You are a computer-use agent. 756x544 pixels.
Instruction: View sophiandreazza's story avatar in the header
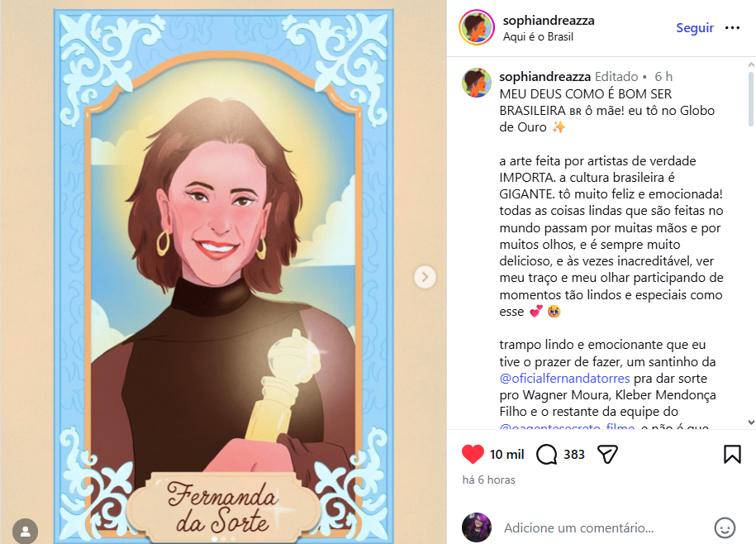tap(477, 27)
